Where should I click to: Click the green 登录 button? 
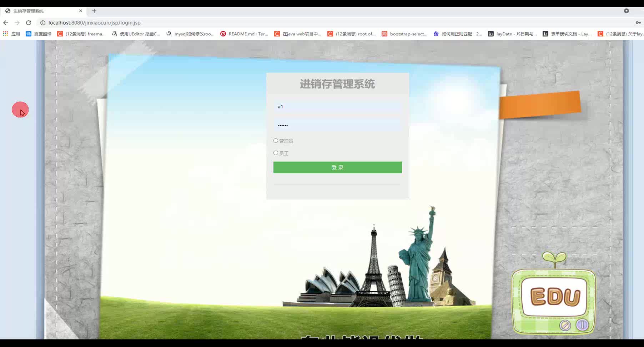coord(338,167)
